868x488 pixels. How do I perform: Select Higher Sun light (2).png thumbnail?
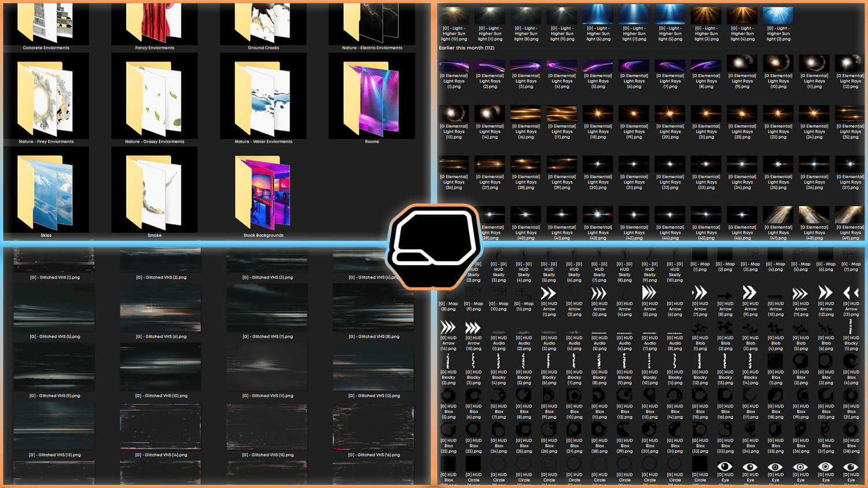coord(778,15)
